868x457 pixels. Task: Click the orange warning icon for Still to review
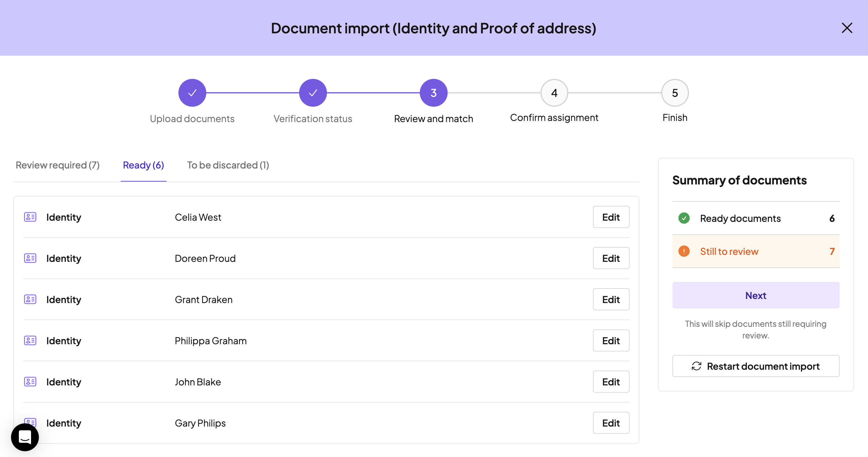684,251
